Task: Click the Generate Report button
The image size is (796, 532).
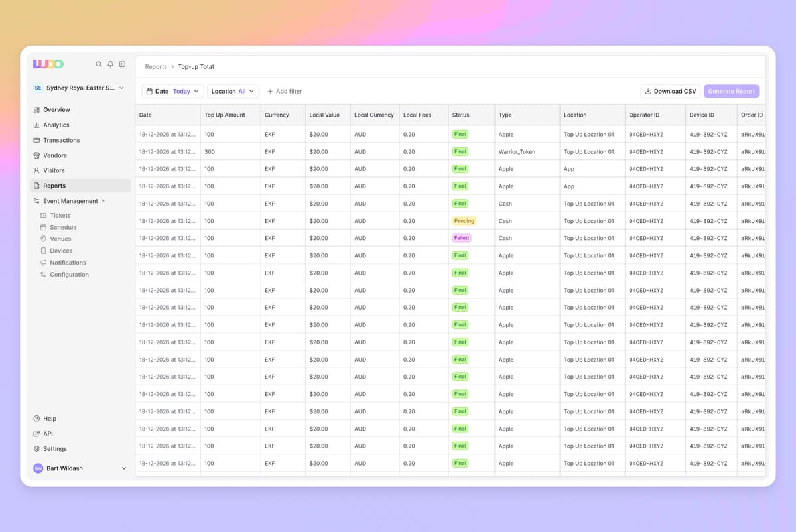Action: point(731,92)
